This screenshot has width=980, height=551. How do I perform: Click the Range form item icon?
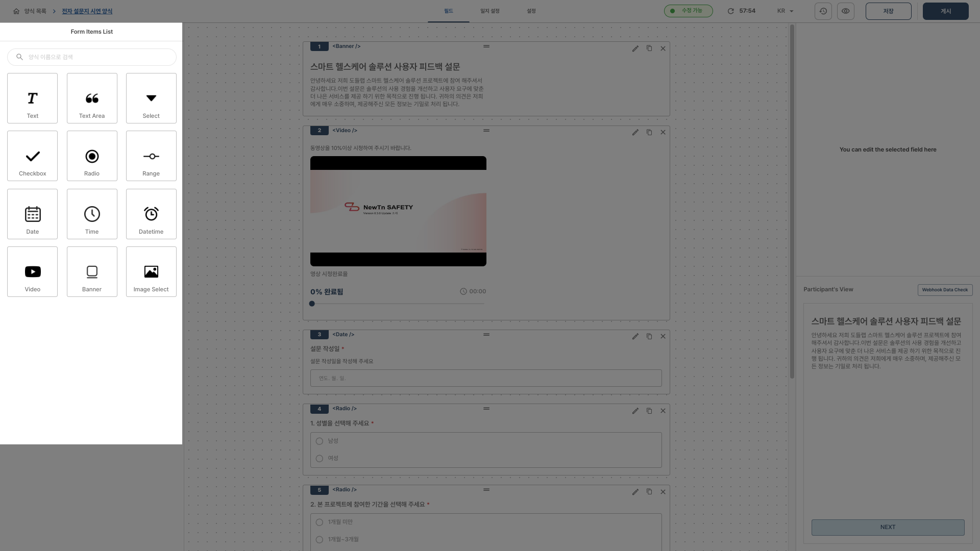coord(151,156)
